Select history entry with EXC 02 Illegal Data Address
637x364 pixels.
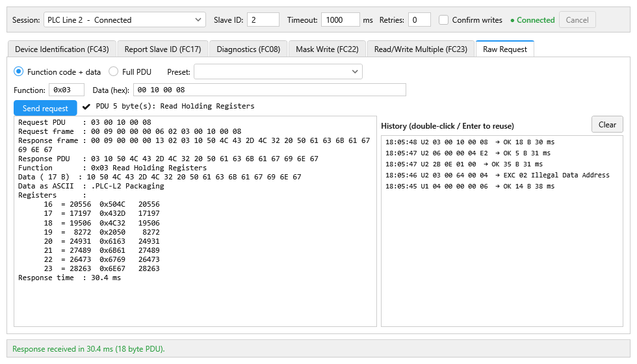point(502,175)
